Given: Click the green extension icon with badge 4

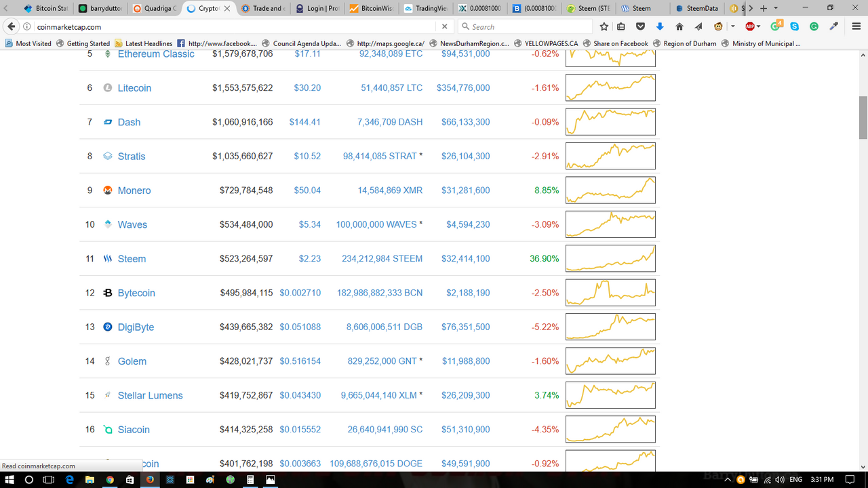Looking at the screenshot, I should click(x=776, y=26).
